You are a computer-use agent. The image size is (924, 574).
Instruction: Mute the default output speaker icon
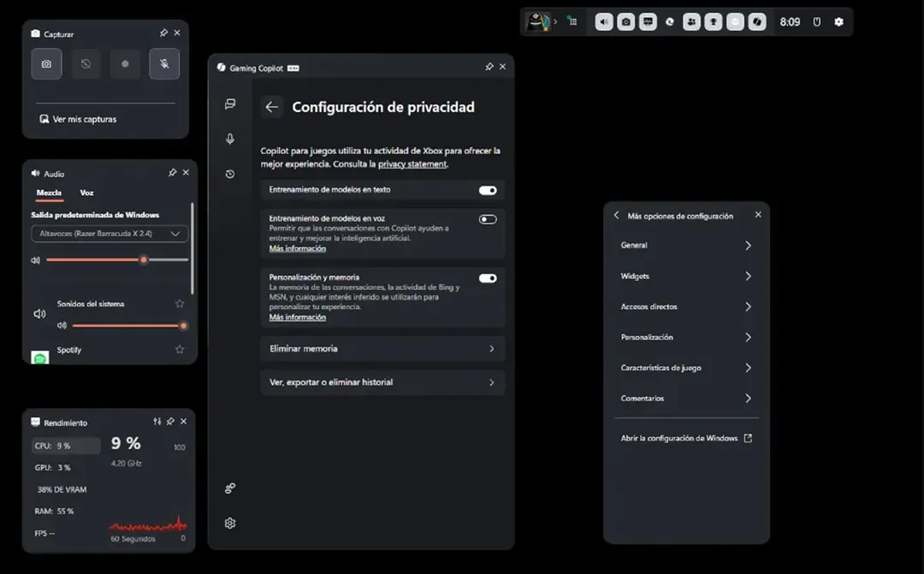click(35, 260)
